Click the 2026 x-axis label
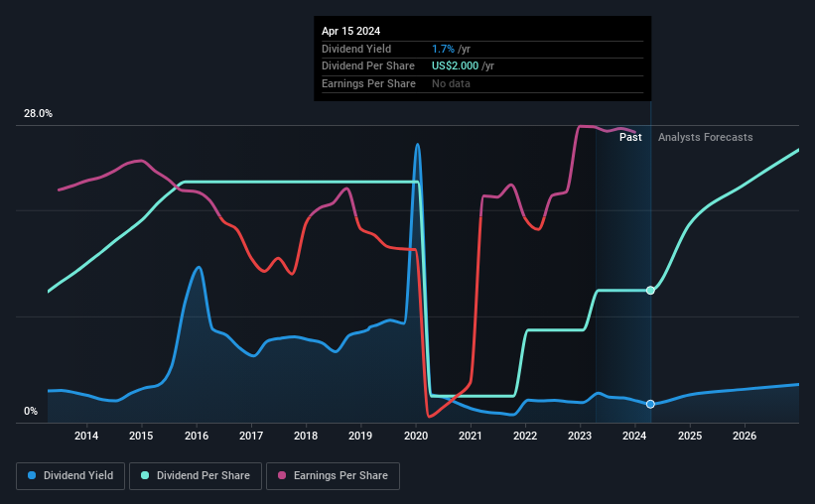This screenshot has height=504, width=815. click(x=745, y=436)
